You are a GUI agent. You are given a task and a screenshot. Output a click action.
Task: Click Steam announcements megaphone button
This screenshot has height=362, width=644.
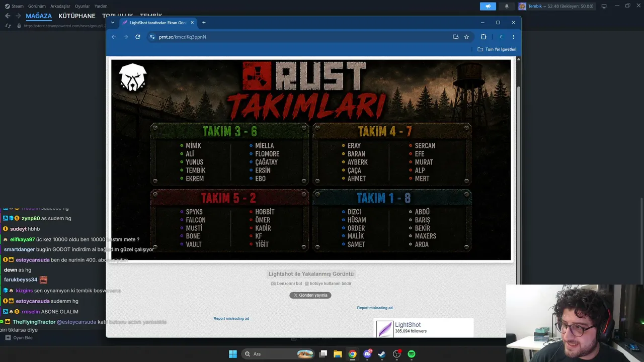tap(488, 6)
